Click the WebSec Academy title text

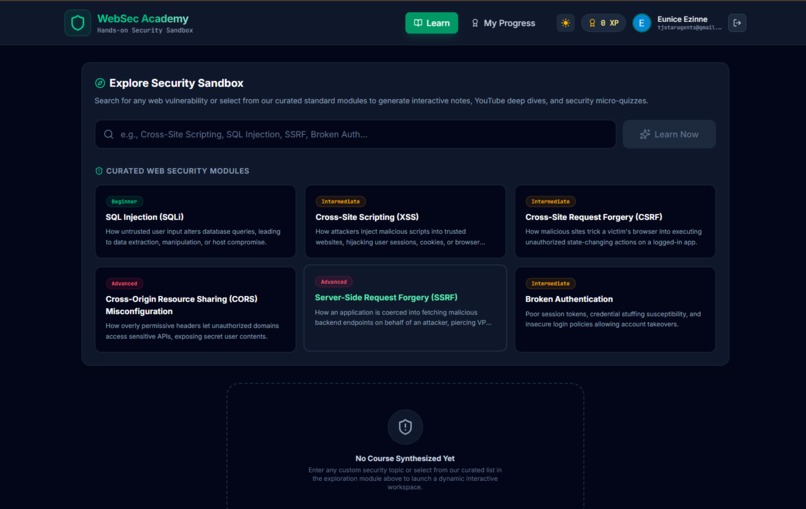(x=143, y=19)
